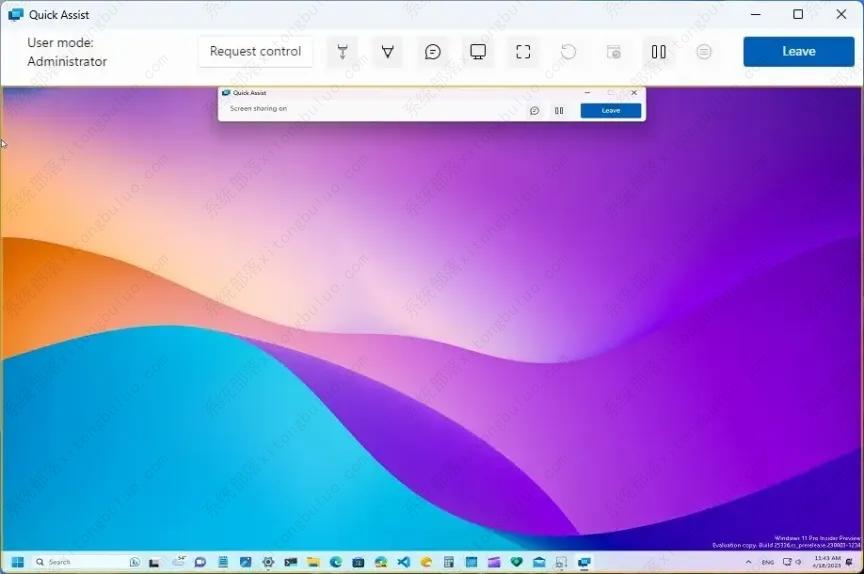Open the Chat app on the remote taskbar
864x574 pixels.
(x=201, y=562)
